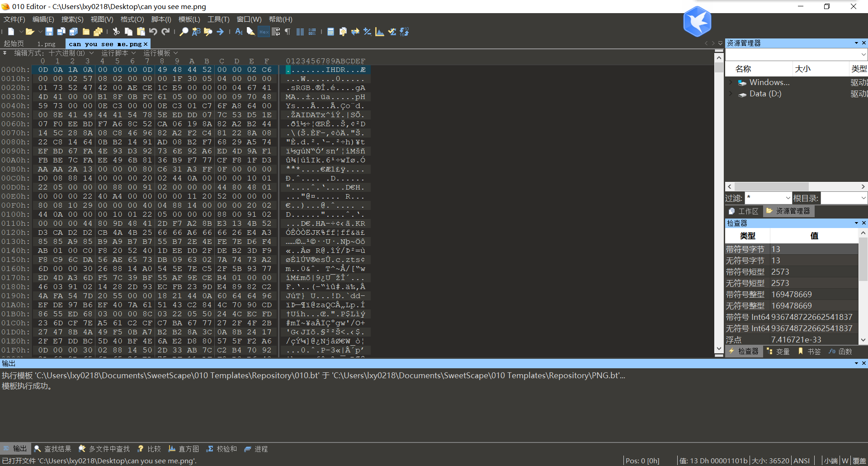Toggle OVR overwrite mode in status bar

click(x=859, y=461)
